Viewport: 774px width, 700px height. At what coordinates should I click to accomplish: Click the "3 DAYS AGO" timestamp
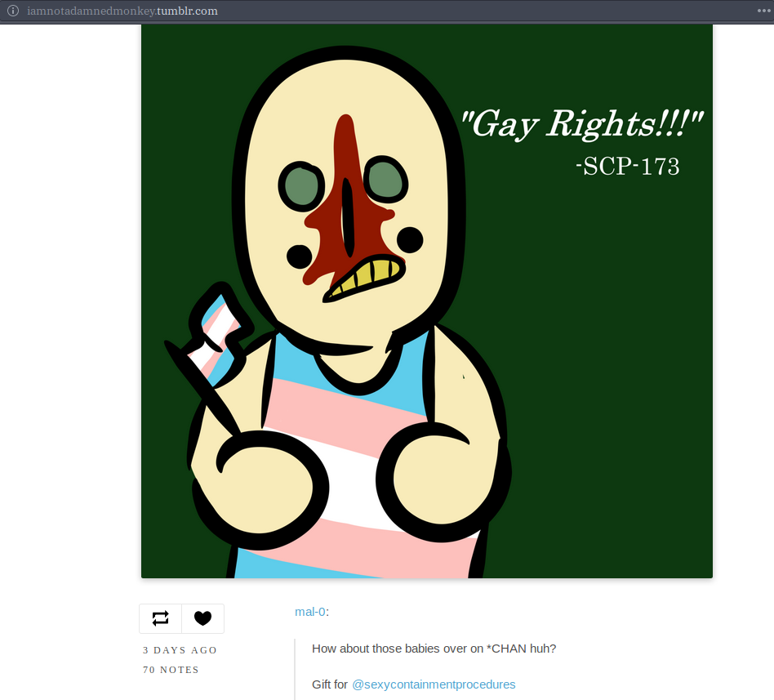pos(180,650)
